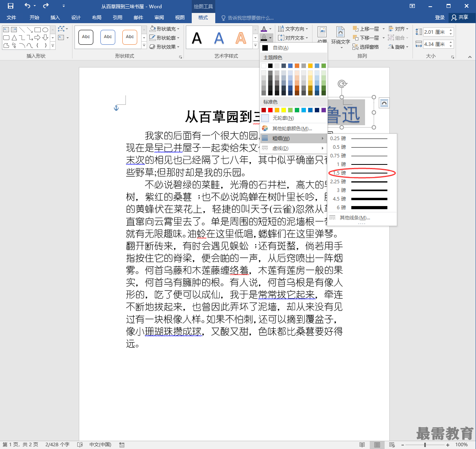Switch to the 布局 (Layout) tab
The image size is (476, 449).
[x=97, y=18]
